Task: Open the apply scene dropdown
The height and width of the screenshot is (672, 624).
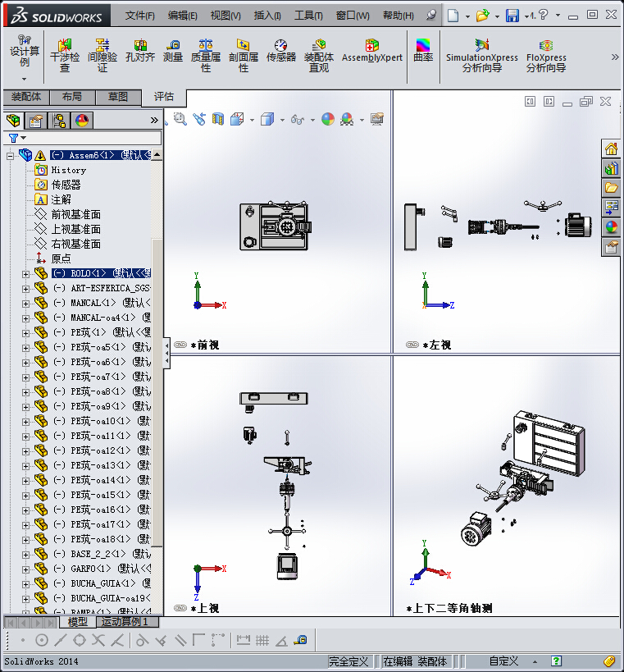Action: pyautogui.click(x=362, y=120)
